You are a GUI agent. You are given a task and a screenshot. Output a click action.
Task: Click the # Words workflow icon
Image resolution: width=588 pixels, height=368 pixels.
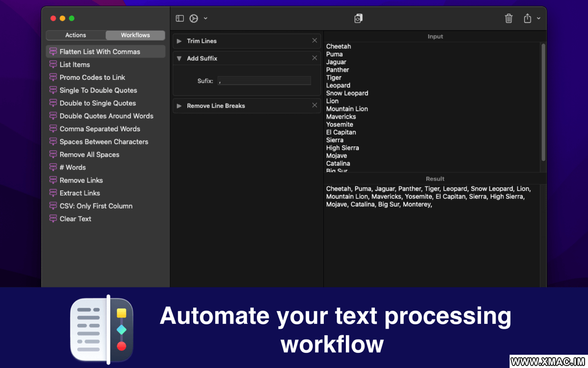click(53, 167)
